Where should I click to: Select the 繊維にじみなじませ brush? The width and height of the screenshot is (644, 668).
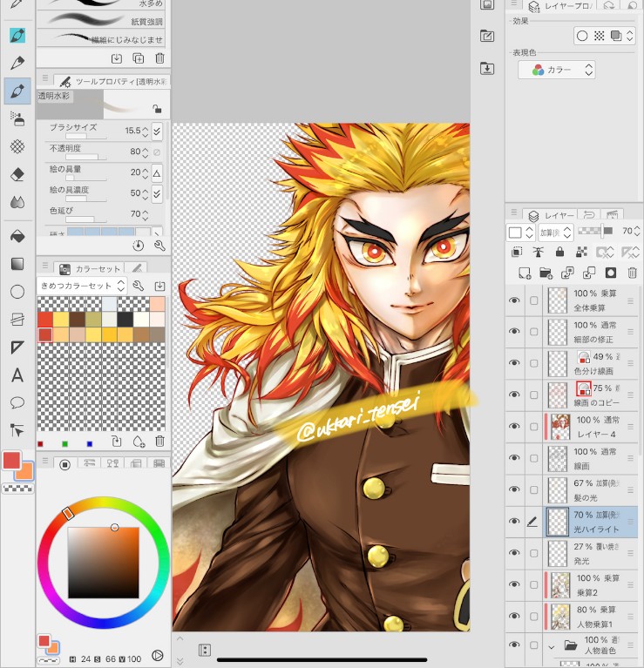click(100, 37)
